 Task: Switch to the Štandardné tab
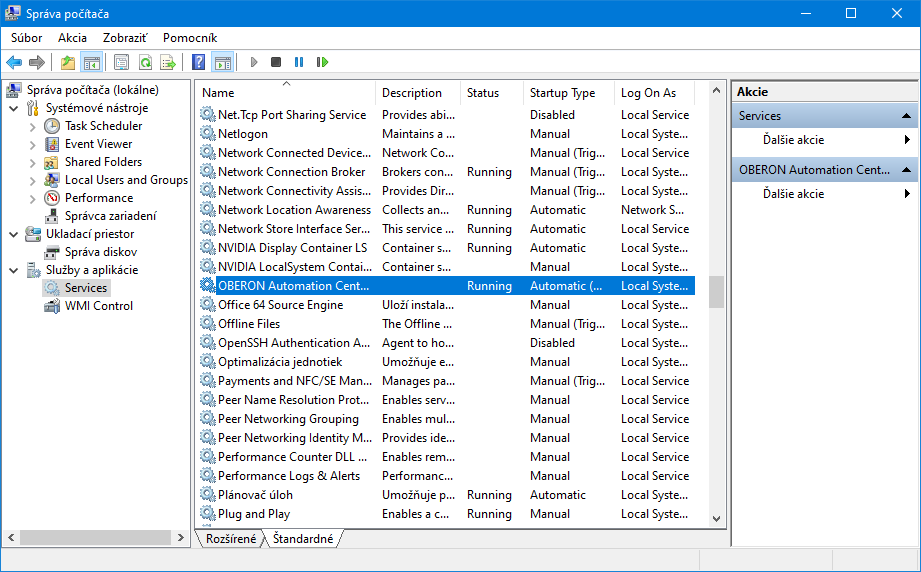[302, 539]
